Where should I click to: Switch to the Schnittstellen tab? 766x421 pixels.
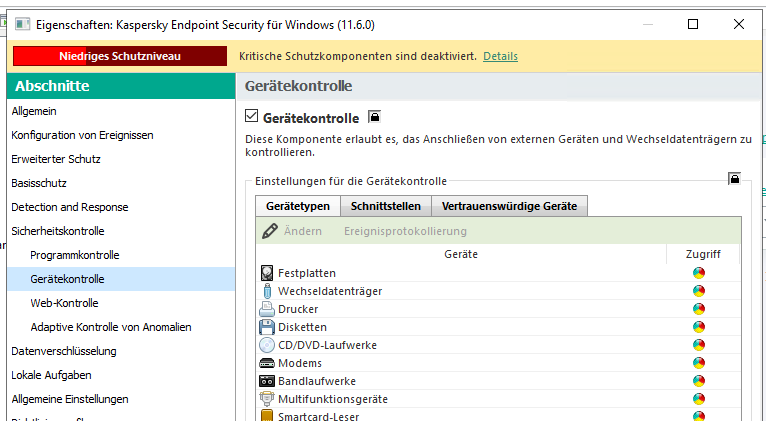pos(385,206)
